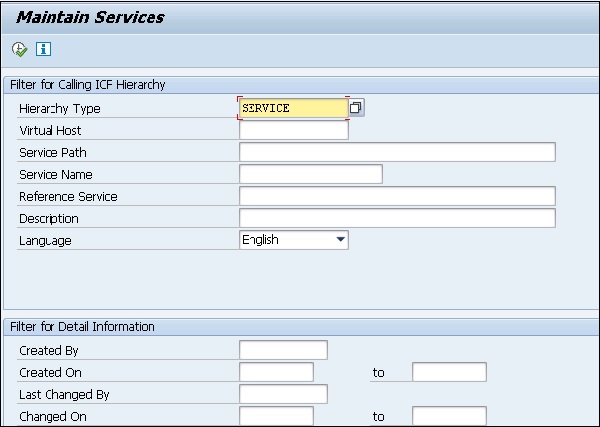Screen dimensions: 600x427
Task: Focus the Last Changed By field
Action: click(283, 394)
